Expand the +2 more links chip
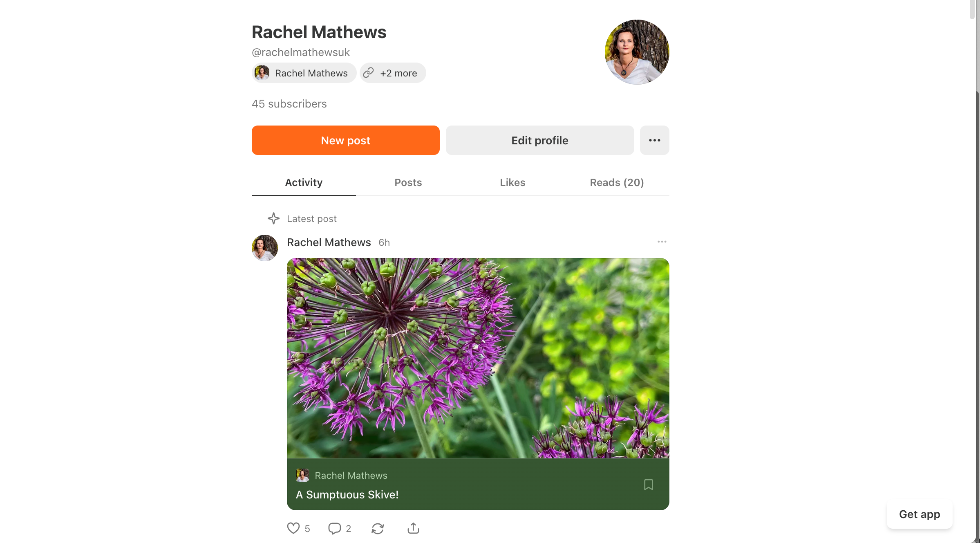This screenshot has width=980, height=543. point(393,73)
